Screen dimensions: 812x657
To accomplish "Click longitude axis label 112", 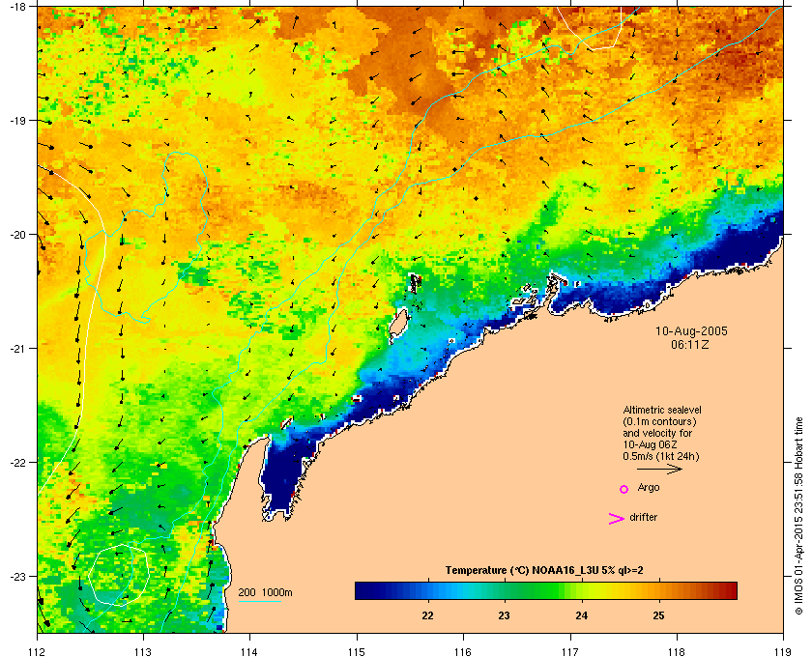I will (x=38, y=651).
